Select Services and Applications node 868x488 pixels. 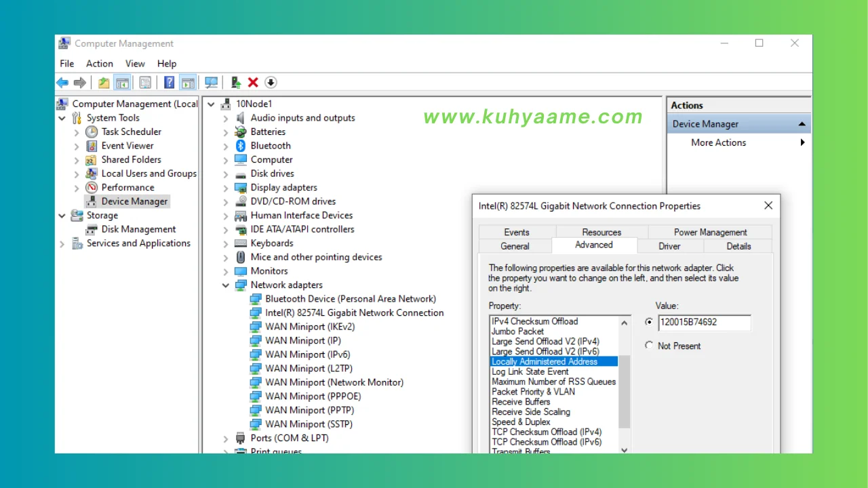138,243
